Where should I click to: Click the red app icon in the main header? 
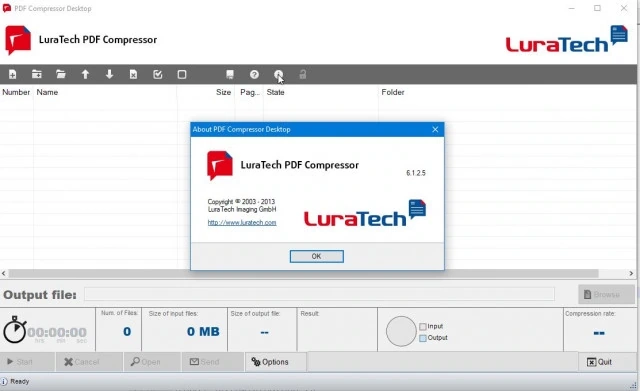click(x=18, y=40)
